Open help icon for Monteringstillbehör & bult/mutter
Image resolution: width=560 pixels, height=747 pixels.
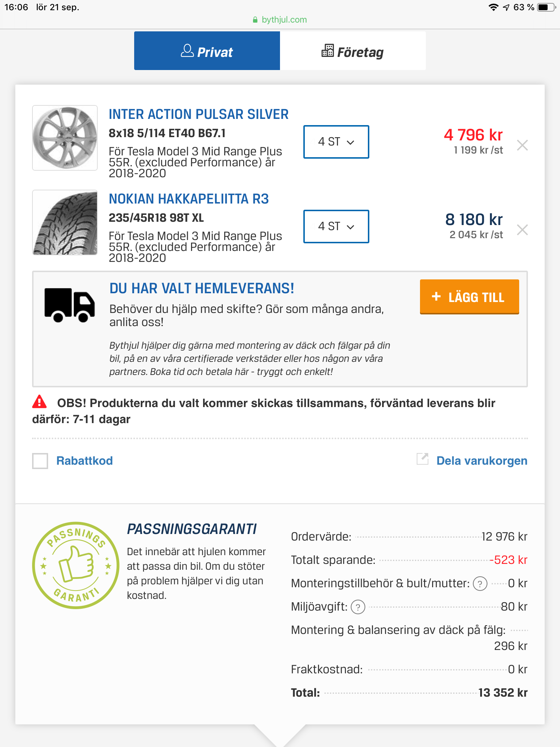[480, 584]
